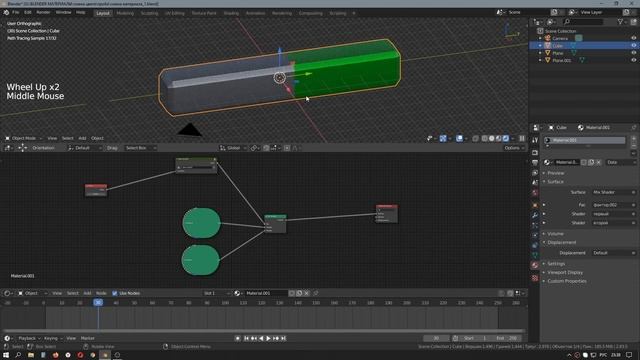Image resolution: width=640 pixels, height=360 pixels.
Task: Open the Select Box drag dropdown
Action: pyautogui.click(x=140, y=148)
